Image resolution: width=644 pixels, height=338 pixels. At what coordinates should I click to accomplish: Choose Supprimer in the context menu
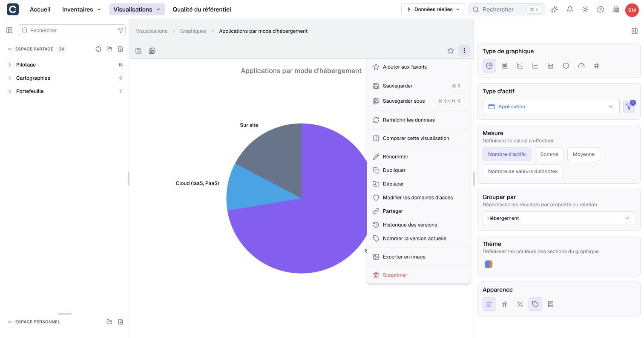pyautogui.click(x=418, y=275)
